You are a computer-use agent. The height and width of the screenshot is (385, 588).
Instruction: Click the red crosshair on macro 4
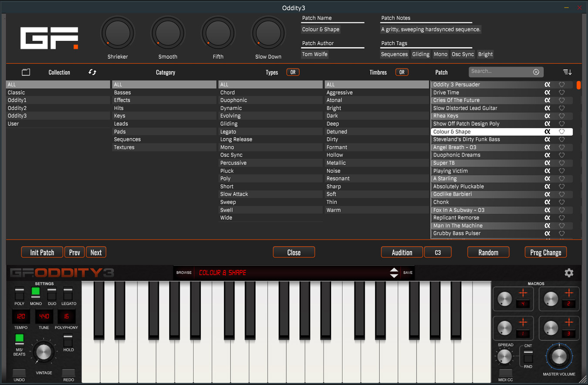click(x=523, y=293)
